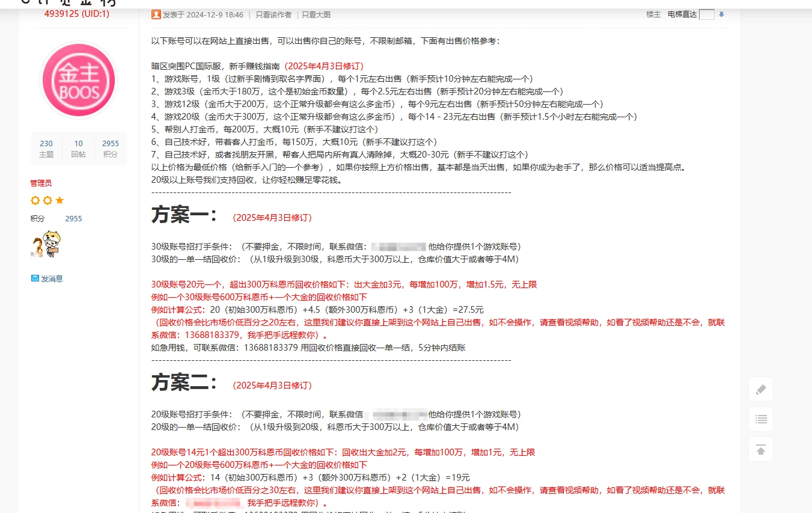The width and height of the screenshot is (812, 513).
Task: Click the orange poster icon beside 发表于
Action: coord(156,14)
